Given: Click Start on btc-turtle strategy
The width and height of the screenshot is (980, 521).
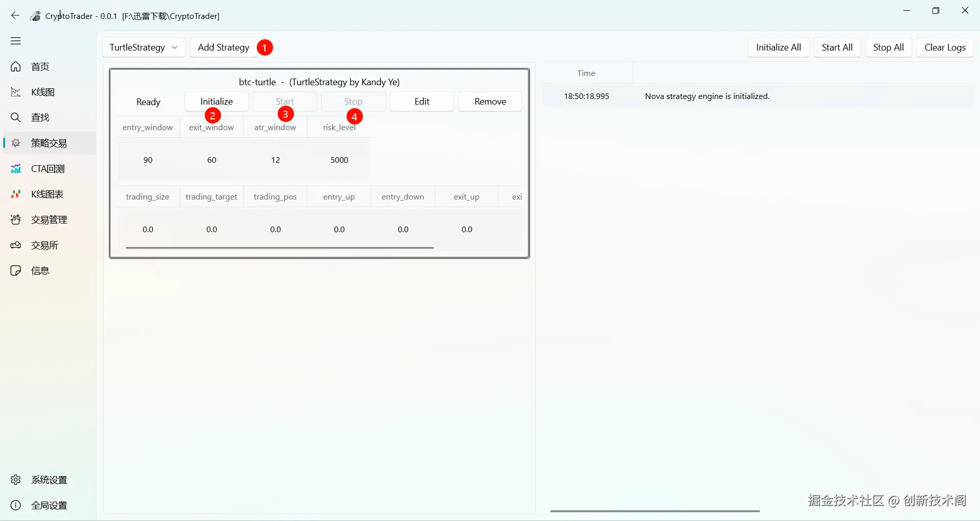Looking at the screenshot, I should click(x=285, y=102).
